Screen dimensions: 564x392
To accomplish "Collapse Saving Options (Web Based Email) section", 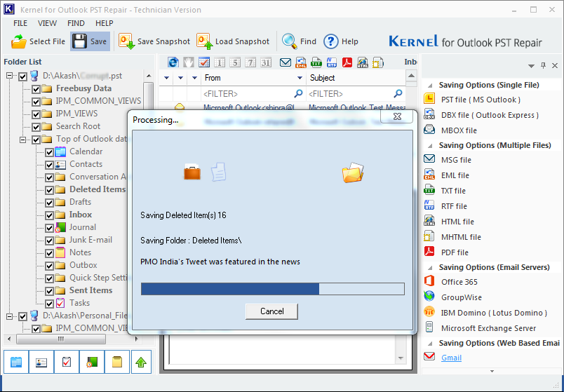I will click(x=430, y=344).
